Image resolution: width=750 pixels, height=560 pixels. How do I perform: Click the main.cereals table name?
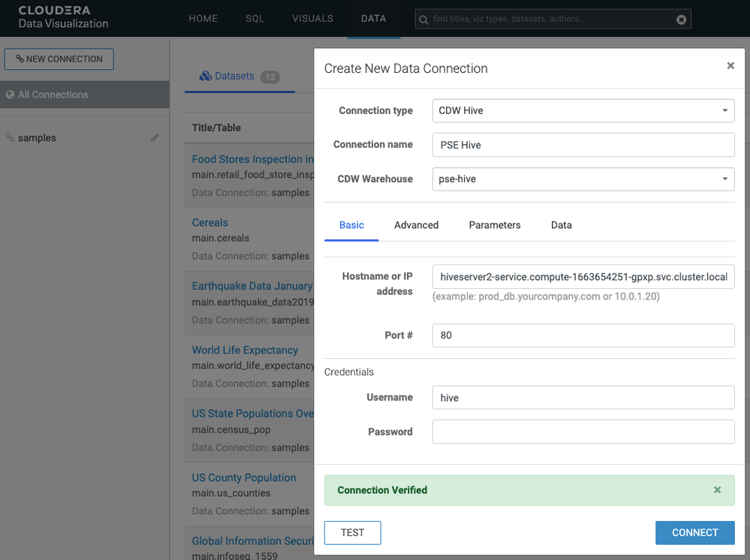(x=221, y=238)
